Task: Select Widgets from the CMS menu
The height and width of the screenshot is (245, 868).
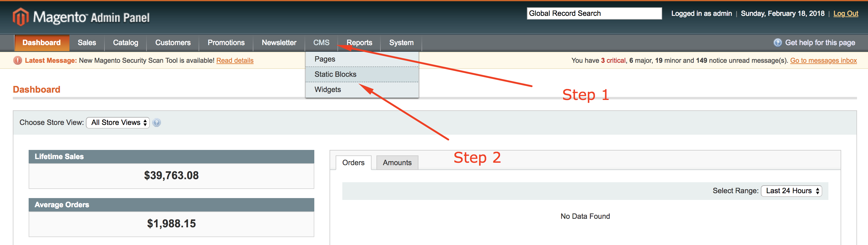Action: pos(362,90)
